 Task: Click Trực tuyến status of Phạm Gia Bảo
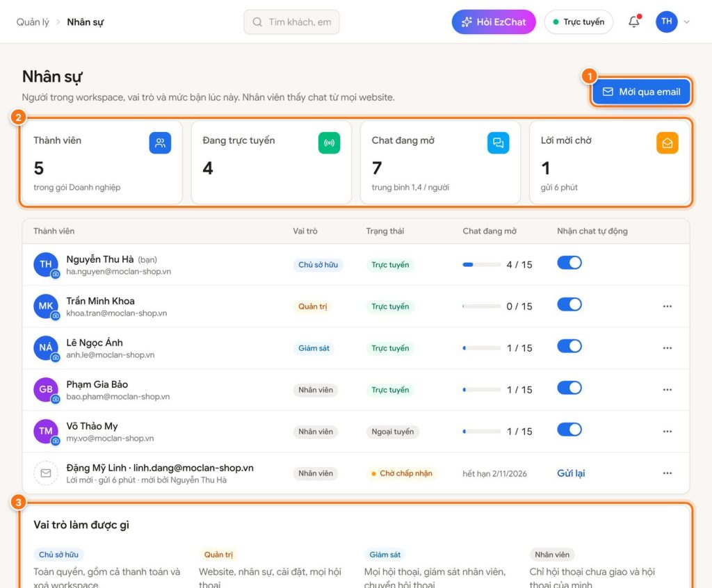click(390, 390)
